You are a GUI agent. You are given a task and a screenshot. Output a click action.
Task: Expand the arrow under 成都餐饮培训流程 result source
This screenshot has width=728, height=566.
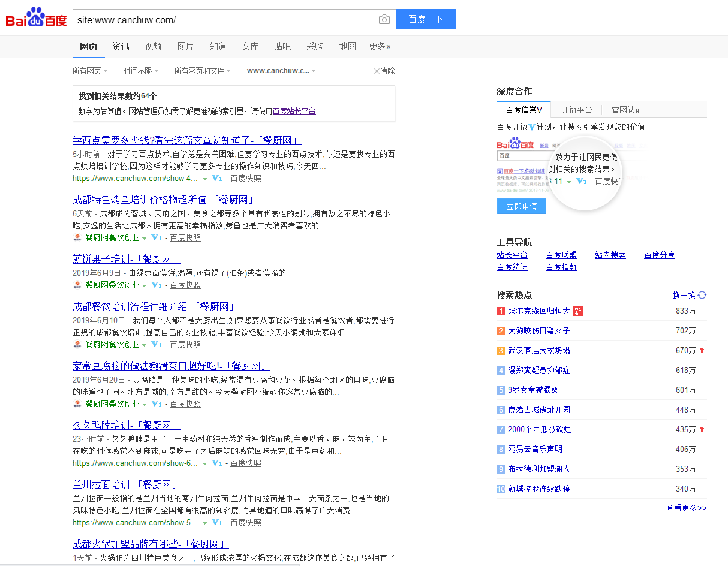pyautogui.click(x=144, y=345)
